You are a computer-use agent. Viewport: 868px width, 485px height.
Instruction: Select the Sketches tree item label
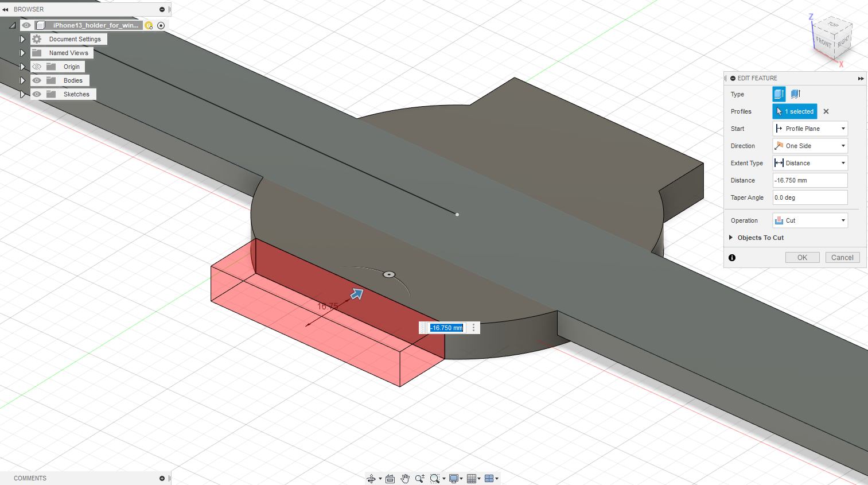(76, 94)
